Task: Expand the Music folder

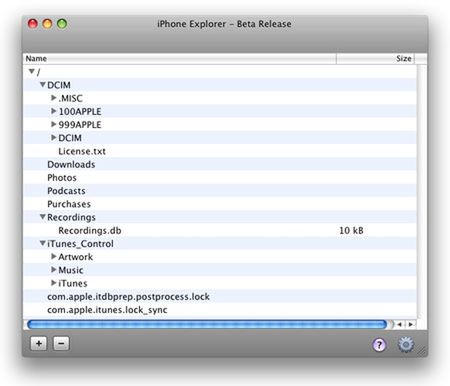Action: [x=54, y=270]
